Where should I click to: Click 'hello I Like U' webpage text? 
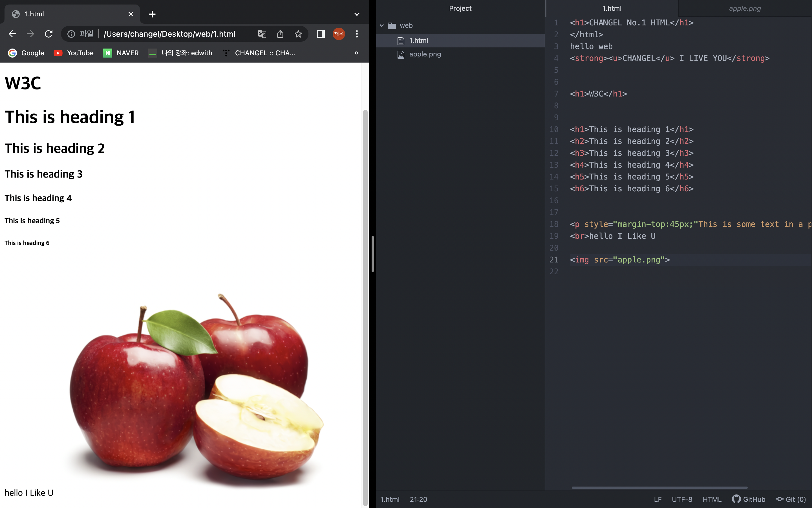[29, 492]
